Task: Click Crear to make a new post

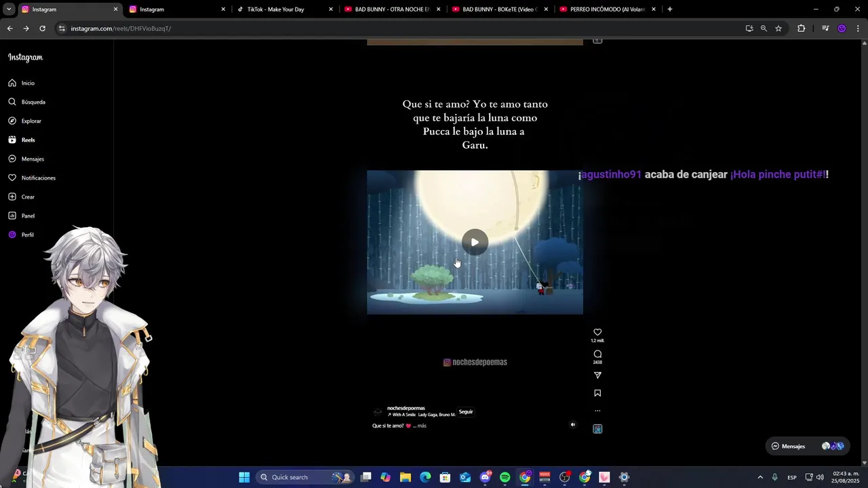Action: pos(21,197)
